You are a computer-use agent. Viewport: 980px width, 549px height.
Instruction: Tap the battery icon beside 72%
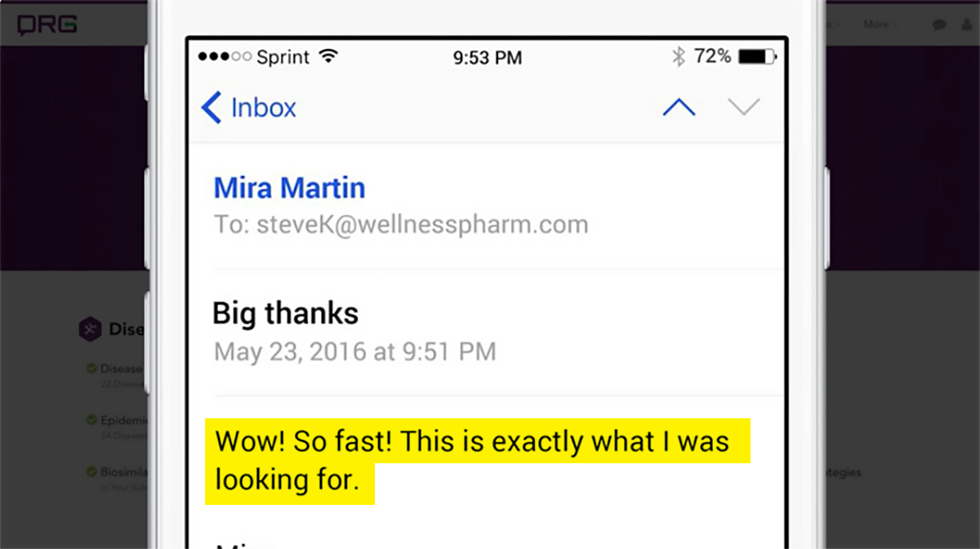point(758,57)
